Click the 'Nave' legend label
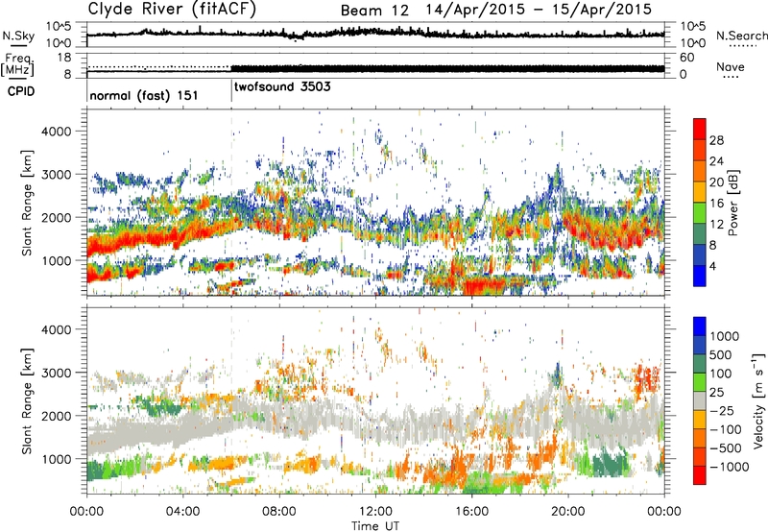This screenshot has width=768, height=532. pos(731,67)
